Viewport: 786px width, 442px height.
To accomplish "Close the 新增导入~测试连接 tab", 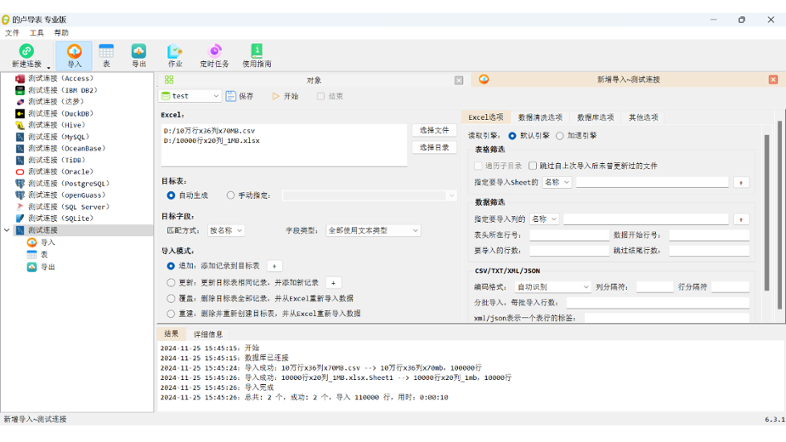I will tap(773, 80).
